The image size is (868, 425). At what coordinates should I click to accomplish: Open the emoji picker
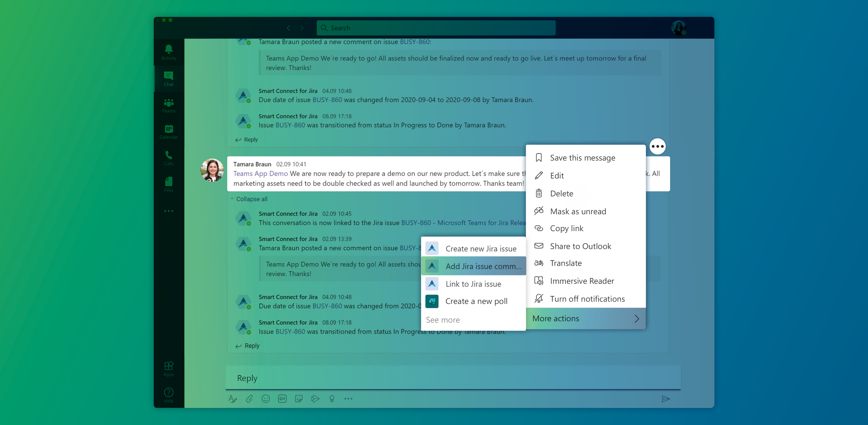click(x=266, y=399)
